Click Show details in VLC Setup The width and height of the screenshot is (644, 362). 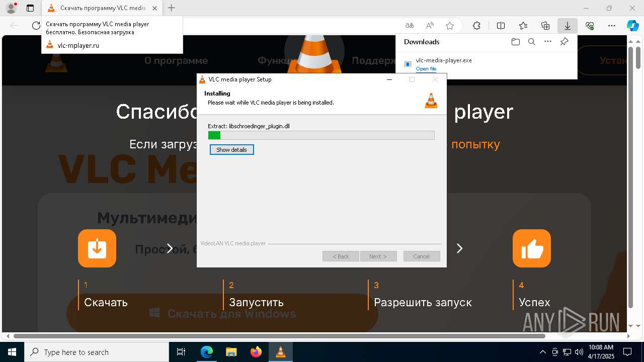(x=231, y=150)
